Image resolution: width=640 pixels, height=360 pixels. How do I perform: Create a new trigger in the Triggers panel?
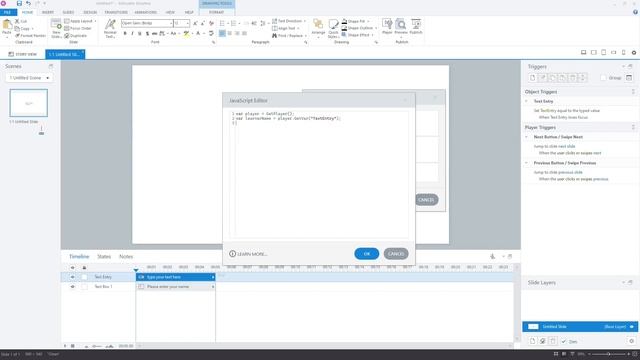click(532, 78)
